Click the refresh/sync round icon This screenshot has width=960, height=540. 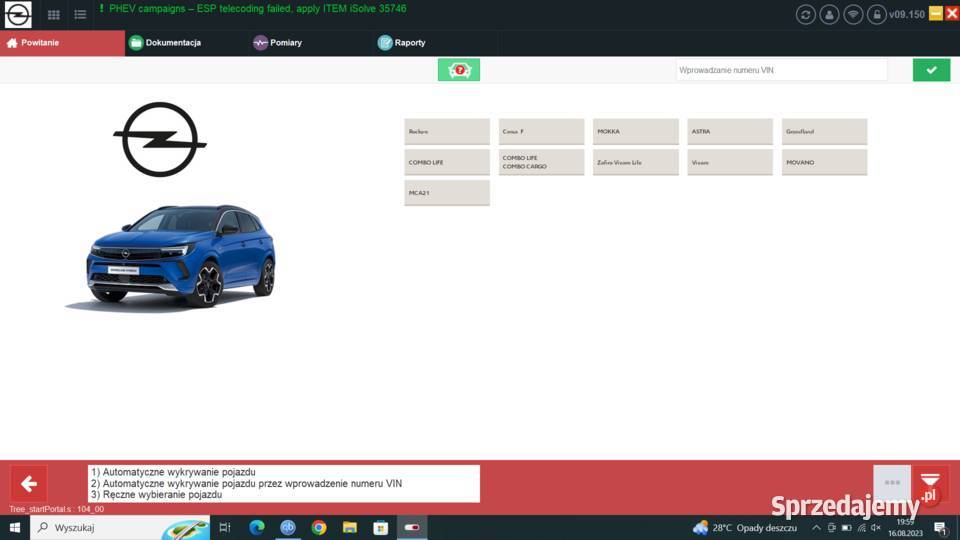click(805, 15)
